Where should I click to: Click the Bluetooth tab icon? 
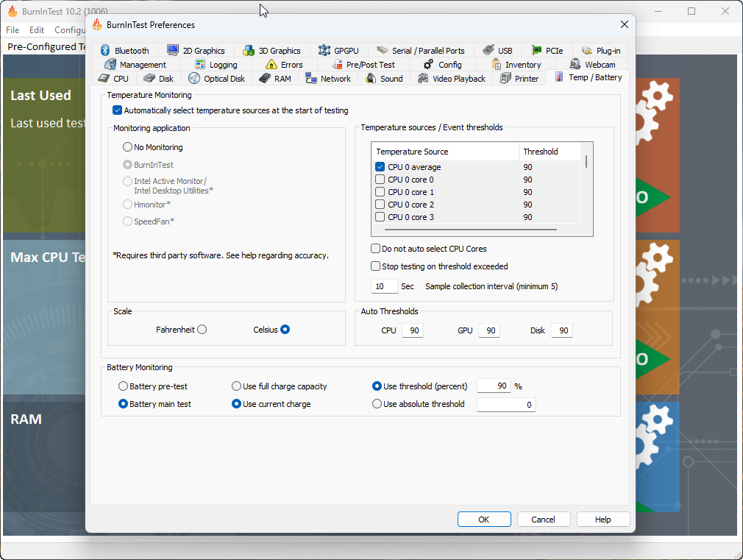coord(105,50)
